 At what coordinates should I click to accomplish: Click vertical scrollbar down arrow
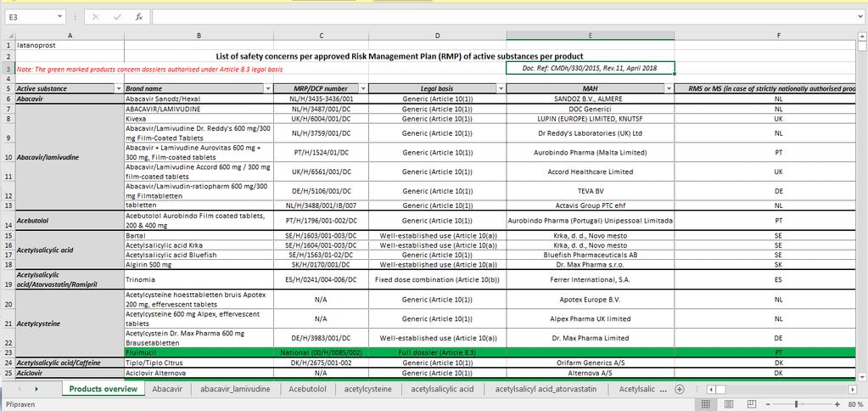click(862, 377)
